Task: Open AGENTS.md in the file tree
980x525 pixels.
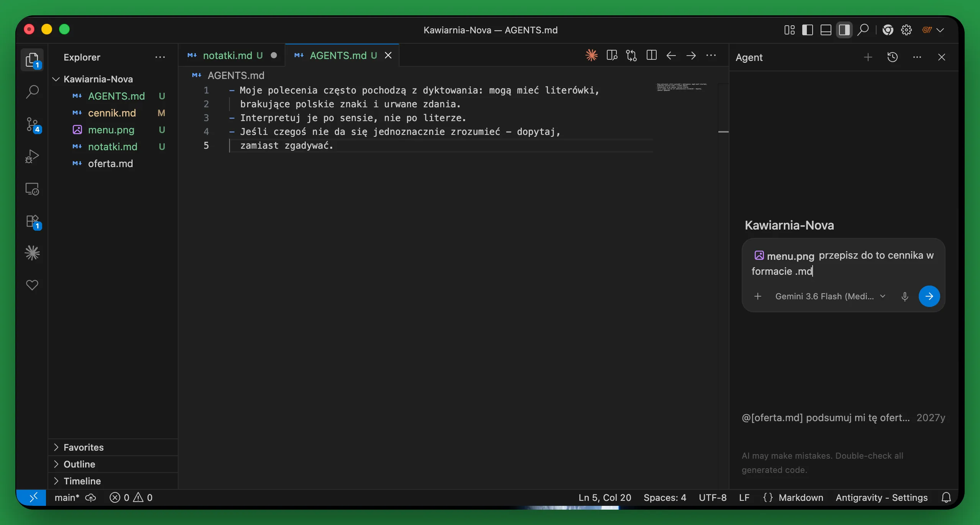Action: (116, 96)
